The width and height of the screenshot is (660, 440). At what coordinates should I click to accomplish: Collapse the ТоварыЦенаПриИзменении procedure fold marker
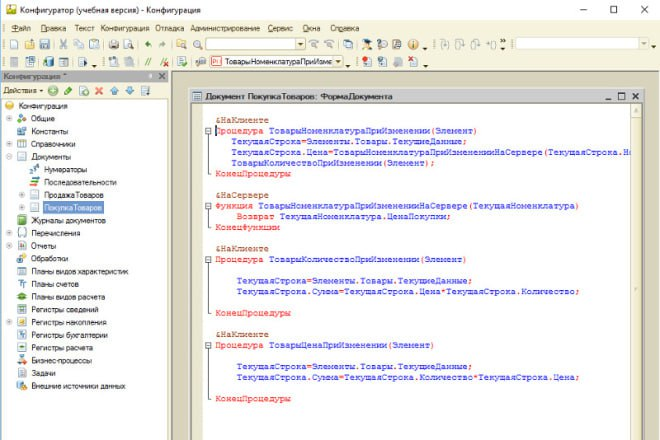[208, 345]
